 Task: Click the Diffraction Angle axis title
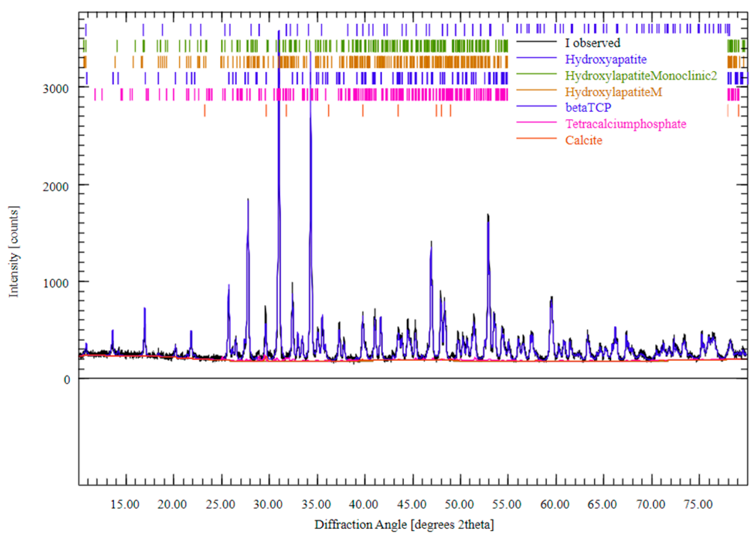point(404,525)
